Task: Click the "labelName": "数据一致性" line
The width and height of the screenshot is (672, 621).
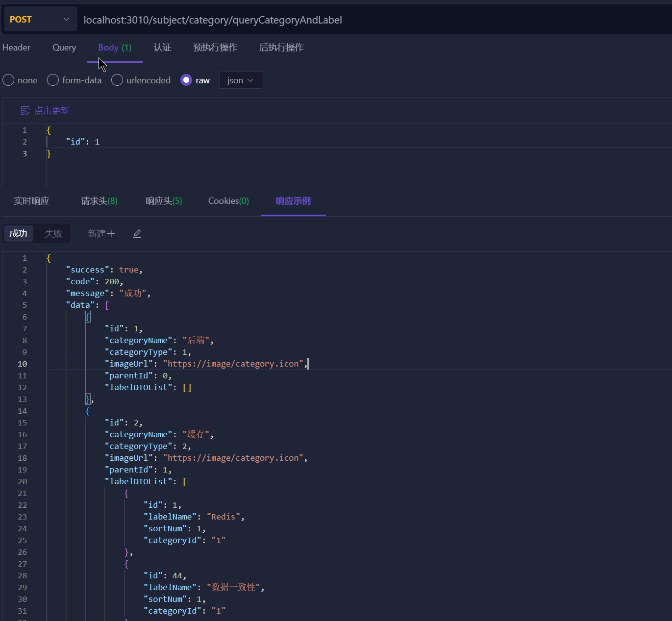Action: click(x=204, y=587)
